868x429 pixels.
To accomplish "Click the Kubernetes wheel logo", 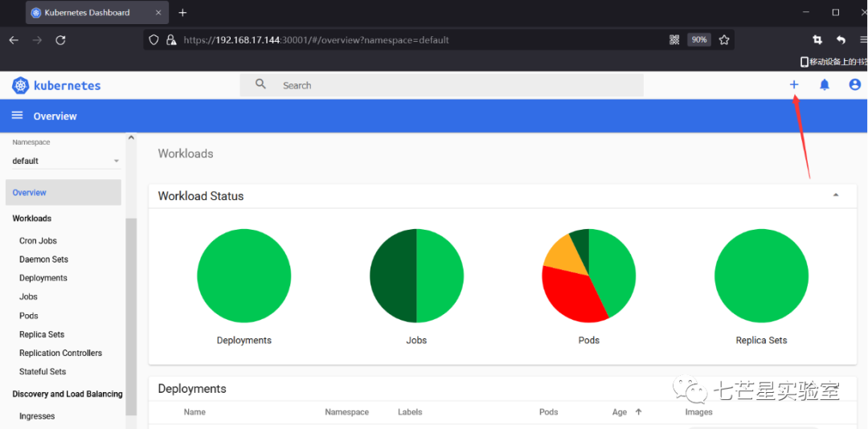I will coord(20,85).
